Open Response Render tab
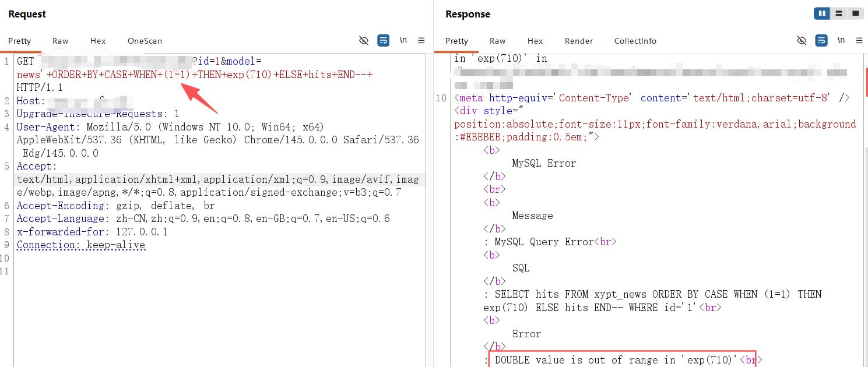 579,41
